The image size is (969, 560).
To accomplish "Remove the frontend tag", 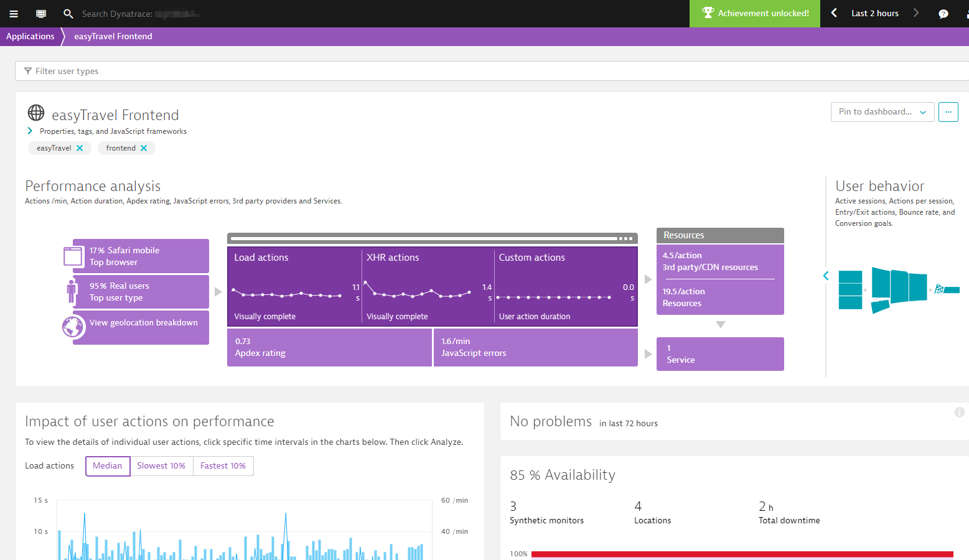I will click(x=144, y=148).
